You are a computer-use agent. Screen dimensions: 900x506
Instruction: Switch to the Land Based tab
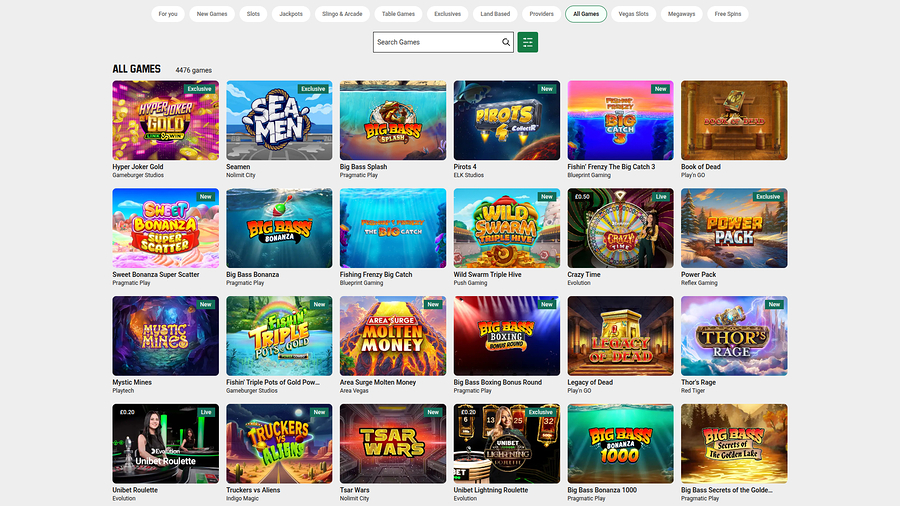coord(495,14)
